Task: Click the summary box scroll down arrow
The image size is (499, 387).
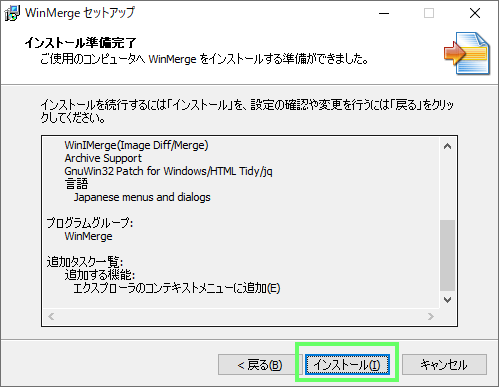Action: click(447, 300)
